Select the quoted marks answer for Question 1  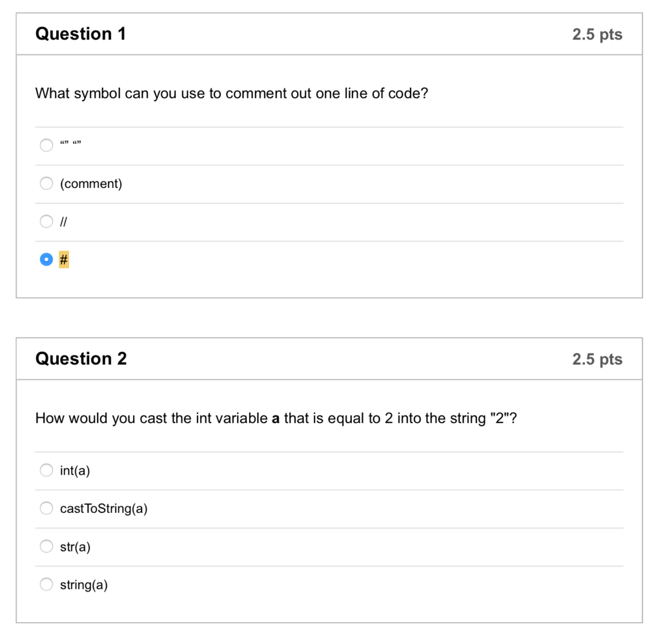point(46,145)
